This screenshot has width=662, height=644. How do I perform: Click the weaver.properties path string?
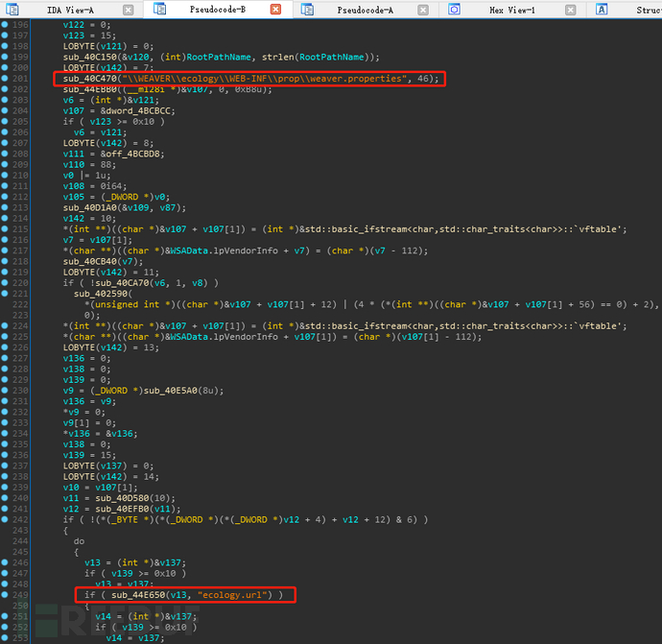pos(264,79)
